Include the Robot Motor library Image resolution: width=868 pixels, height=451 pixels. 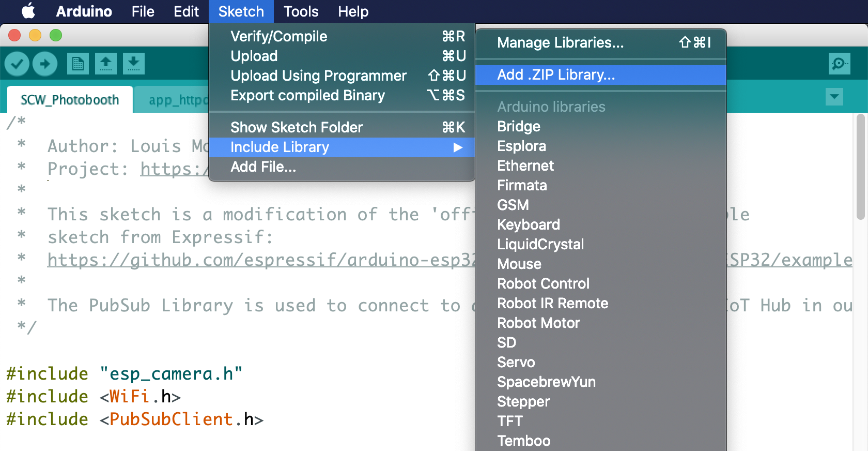(x=601, y=323)
